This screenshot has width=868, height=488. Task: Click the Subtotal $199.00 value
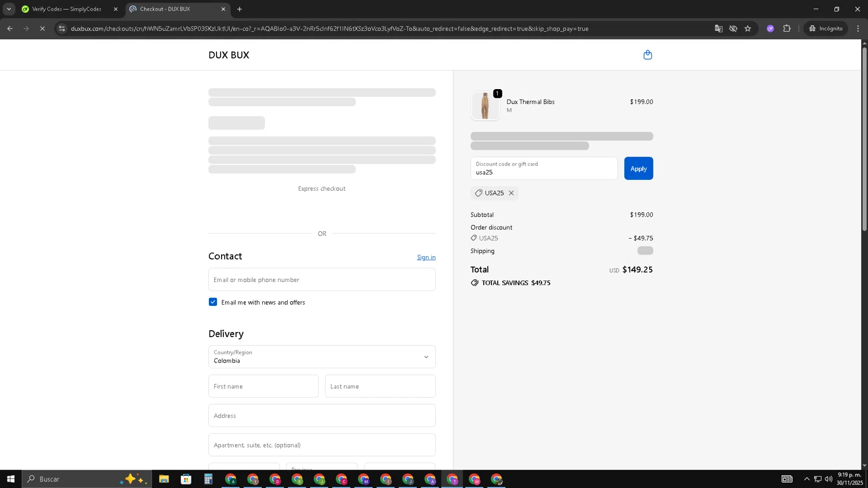[x=641, y=215]
